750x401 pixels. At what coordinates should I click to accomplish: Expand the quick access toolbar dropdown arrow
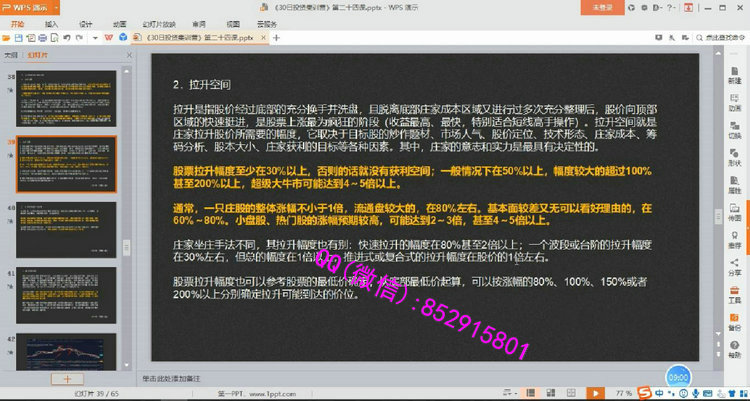pyautogui.click(x=95, y=38)
